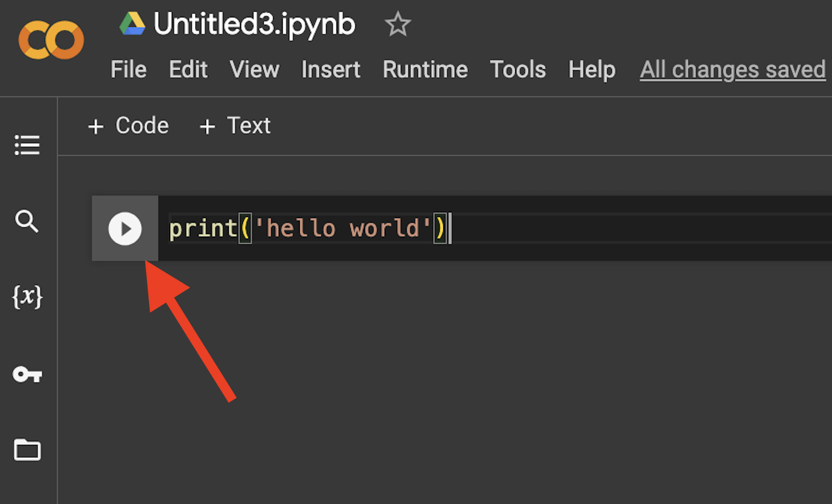
Task: Open the Help menu
Action: pyautogui.click(x=592, y=69)
